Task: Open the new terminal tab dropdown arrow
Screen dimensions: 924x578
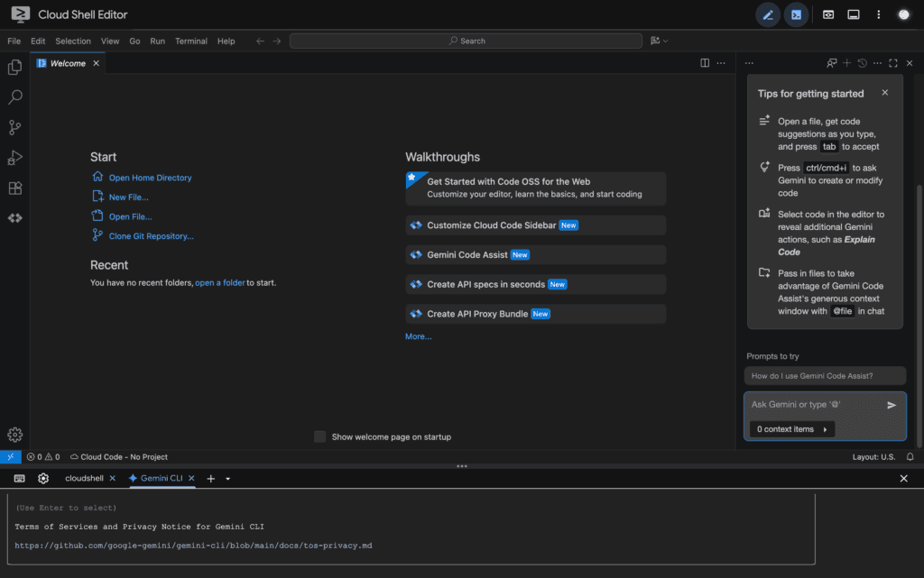Action: pos(228,479)
